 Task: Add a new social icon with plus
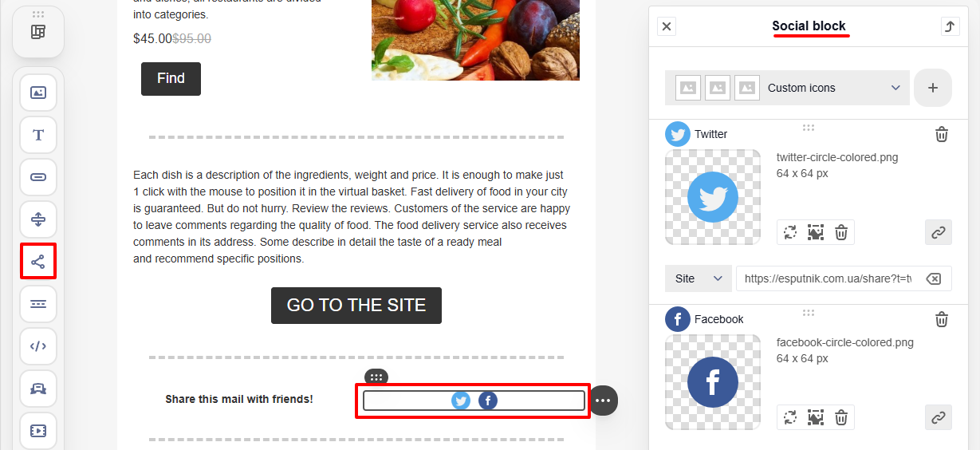[x=933, y=88]
